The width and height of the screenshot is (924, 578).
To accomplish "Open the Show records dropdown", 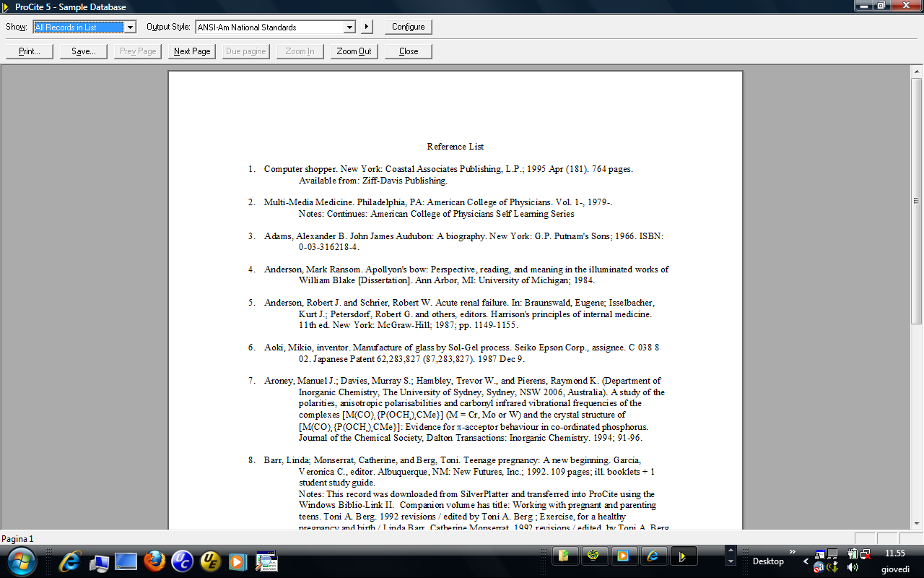I will click(130, 27).
